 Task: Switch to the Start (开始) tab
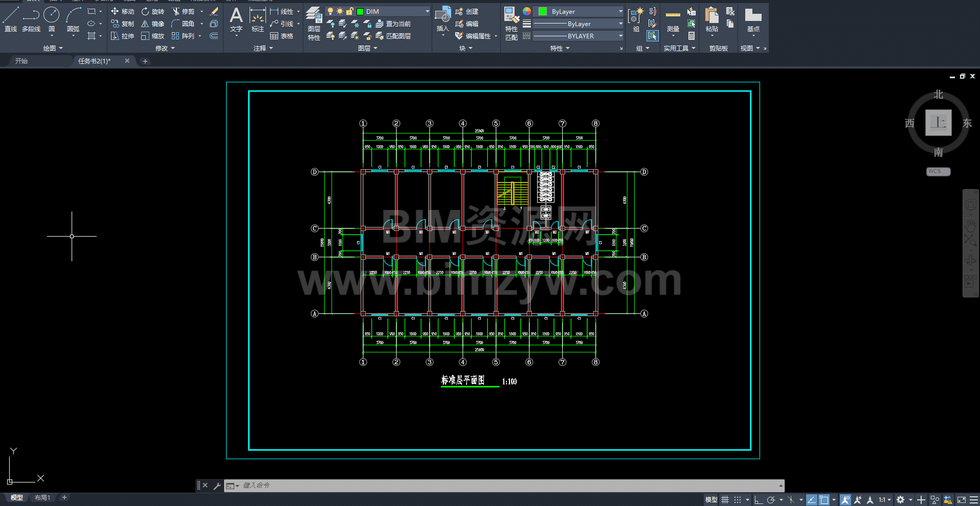(x=21, y=61)
